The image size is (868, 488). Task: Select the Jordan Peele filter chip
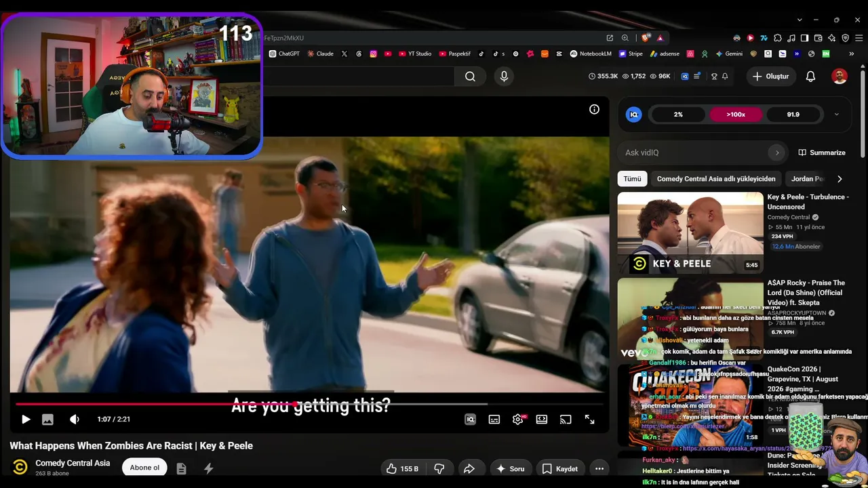click(807, 179)
